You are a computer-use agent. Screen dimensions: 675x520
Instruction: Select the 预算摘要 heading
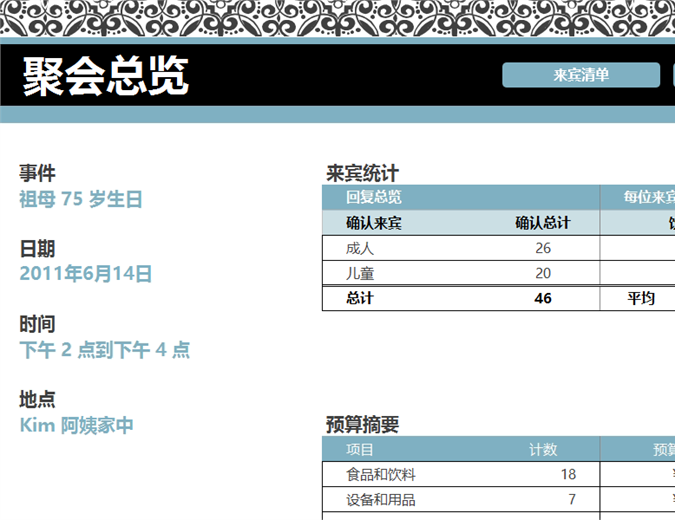click(362, 425)
